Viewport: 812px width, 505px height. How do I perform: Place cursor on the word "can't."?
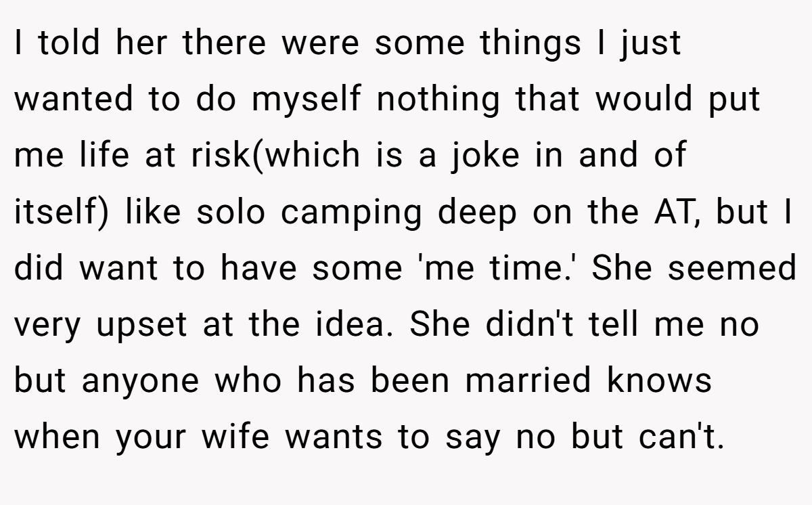click(x=681, y=438)
